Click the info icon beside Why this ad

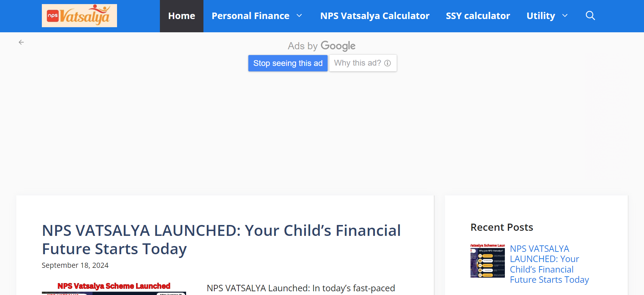click(387, 63)
